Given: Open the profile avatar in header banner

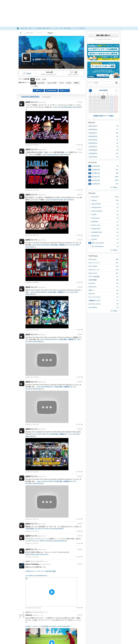Looking at the screenshot, I should 26,58.
